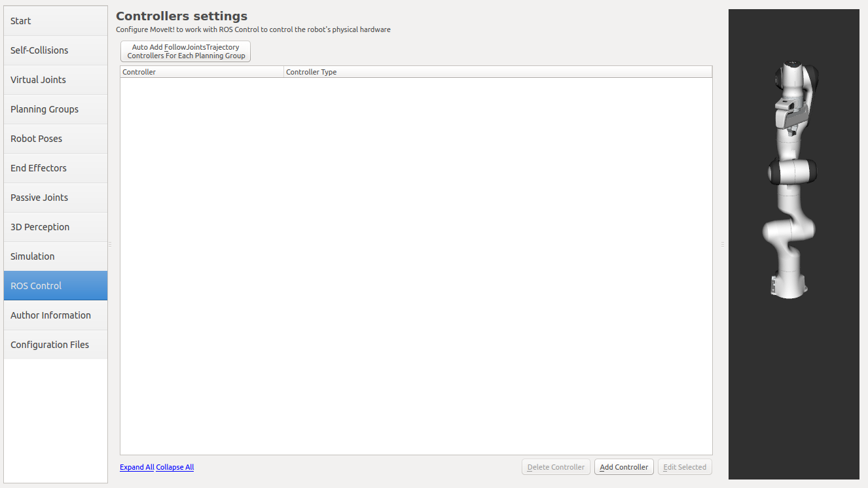Switch to Robot Poses tab

click(x=56, y=139)
